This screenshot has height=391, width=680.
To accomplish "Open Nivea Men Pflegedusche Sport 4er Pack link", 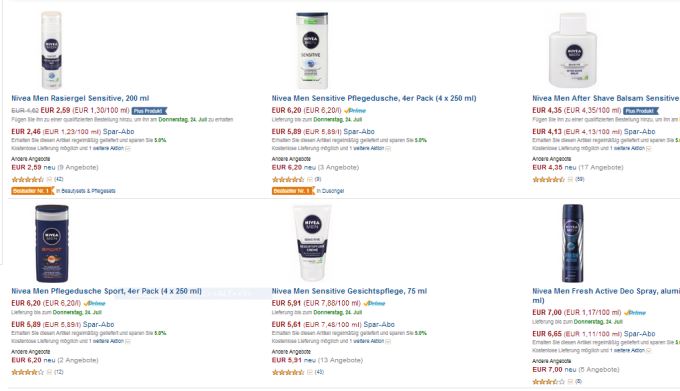I will click(x=106, y=291).
